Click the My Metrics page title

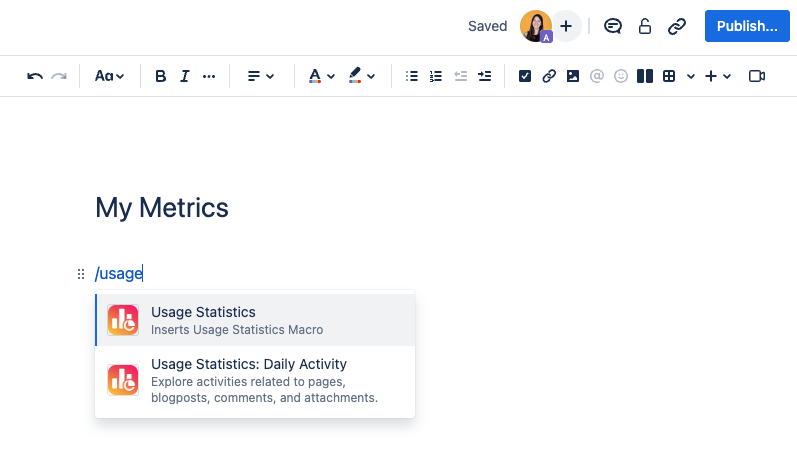tap(162, 208)
